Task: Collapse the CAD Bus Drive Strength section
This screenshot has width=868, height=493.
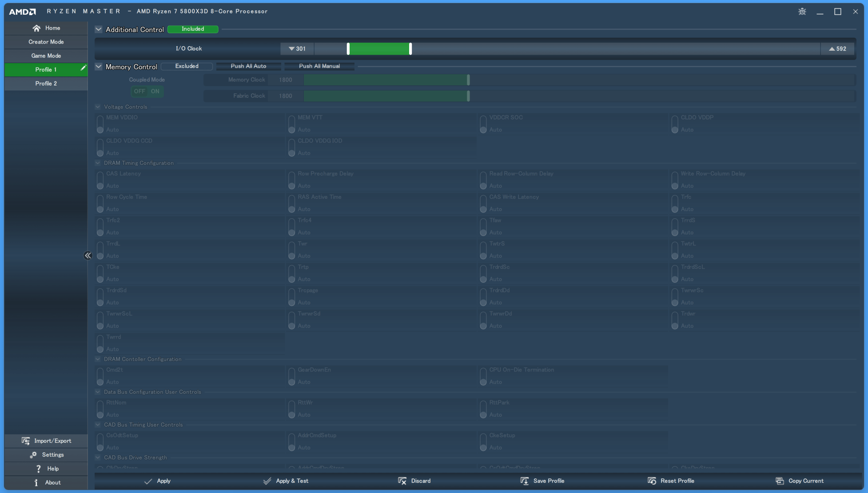Action: pyautogui.click(x=98, y=457)
